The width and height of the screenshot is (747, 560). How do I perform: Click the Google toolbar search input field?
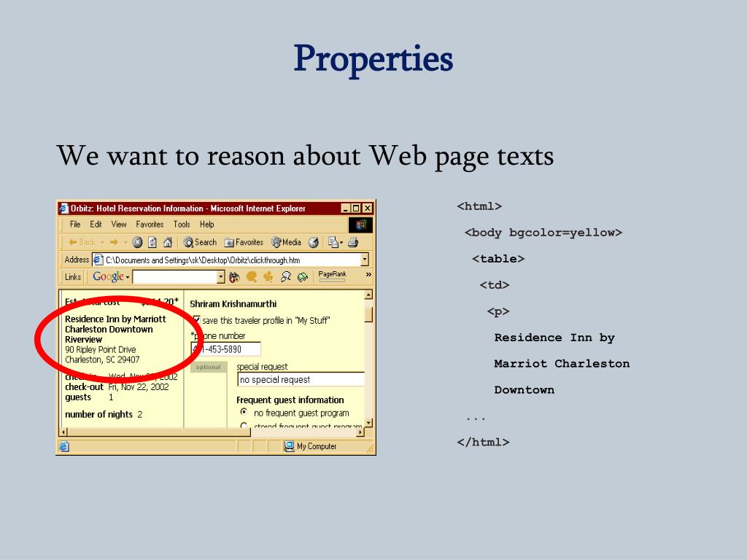tap(174, 276)
